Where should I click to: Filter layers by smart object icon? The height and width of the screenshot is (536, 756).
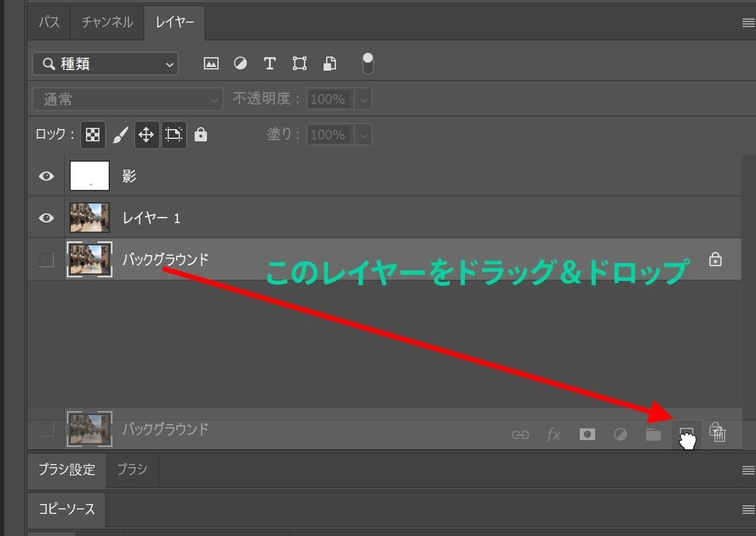point(329,63)
